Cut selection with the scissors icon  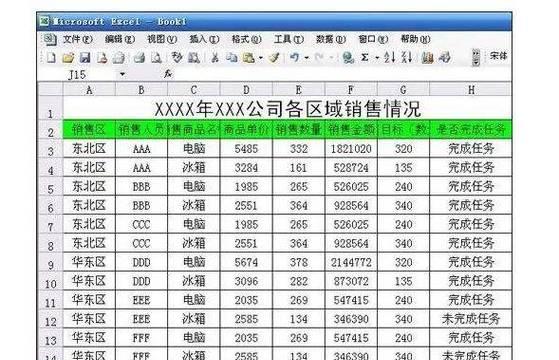215,57
